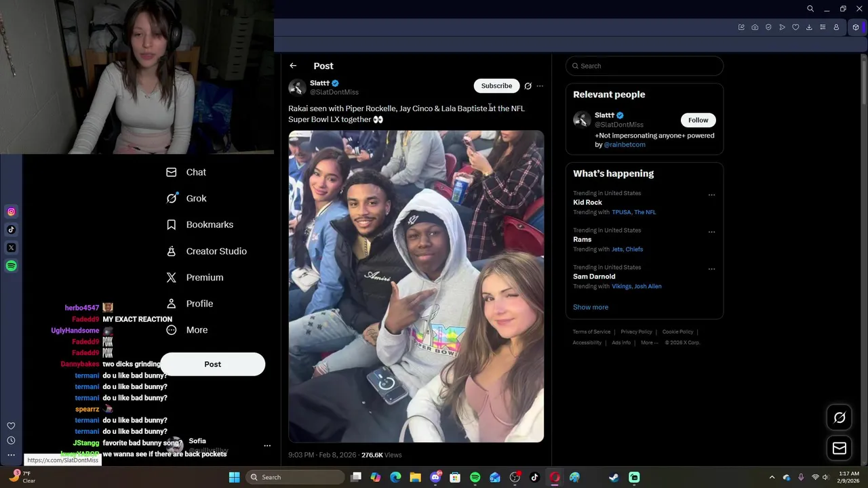This screenshot has width=868, height=488.
Task: Open the Privacy Policy link
Action: tap(636, 332)
